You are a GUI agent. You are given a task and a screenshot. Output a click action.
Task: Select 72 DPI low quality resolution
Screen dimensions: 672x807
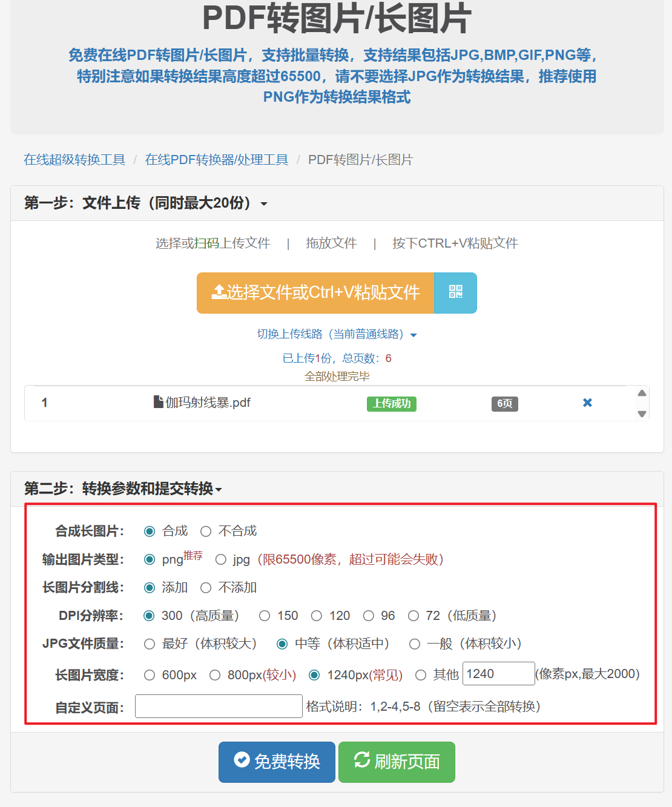413,615
